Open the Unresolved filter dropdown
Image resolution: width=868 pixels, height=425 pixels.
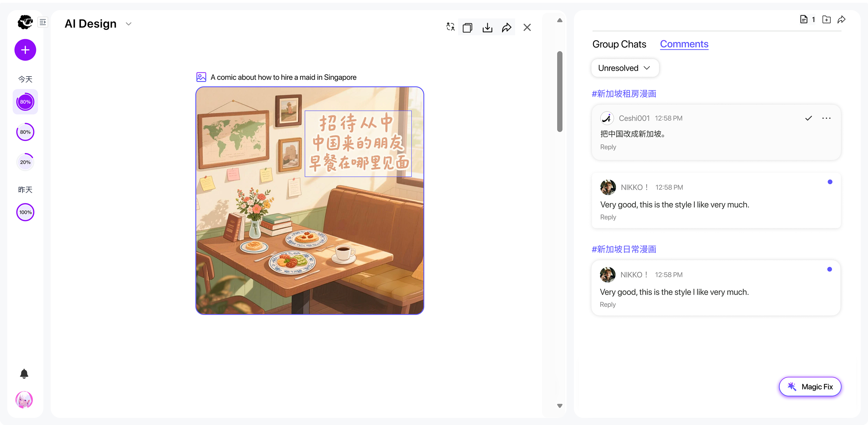pos(625,68)
